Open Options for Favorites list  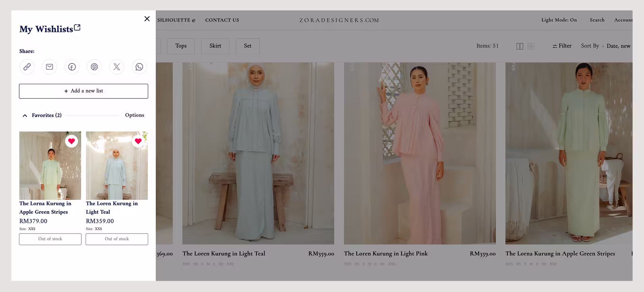coord(135,115)
